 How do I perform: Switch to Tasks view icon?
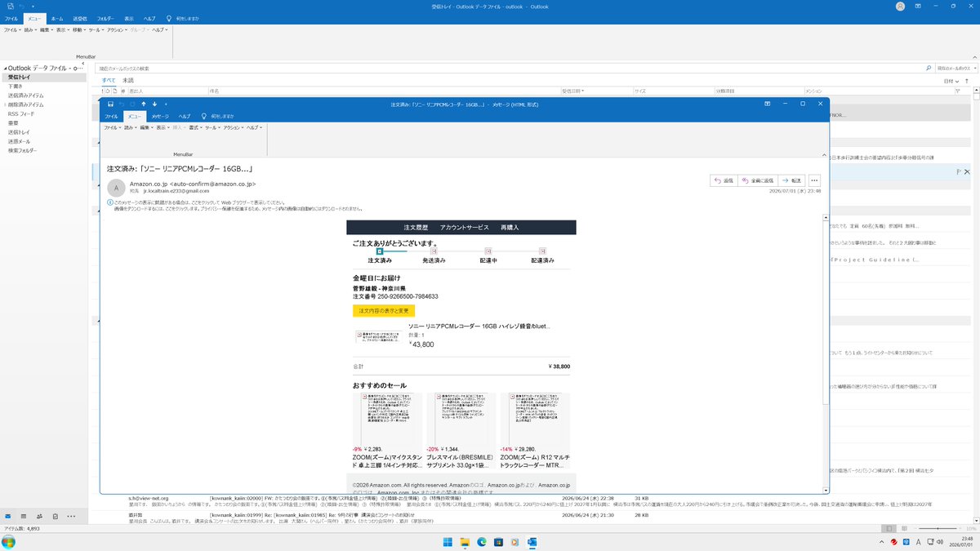coord(55,517)
